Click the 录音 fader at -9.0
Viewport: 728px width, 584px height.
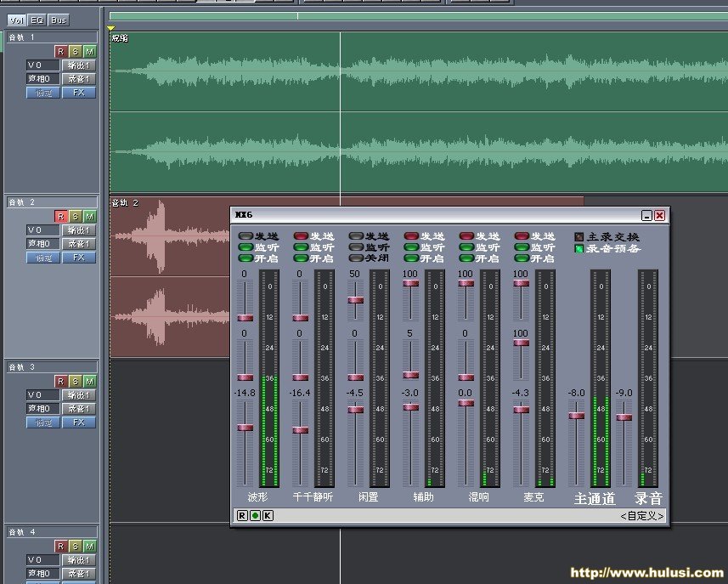[x=624, y=417]
